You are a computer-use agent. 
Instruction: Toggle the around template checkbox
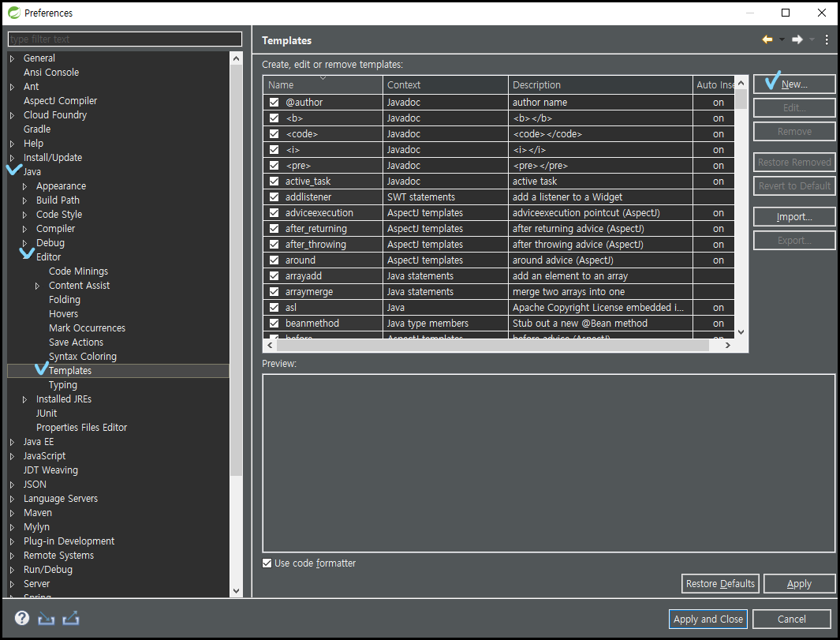click(274, 260)
